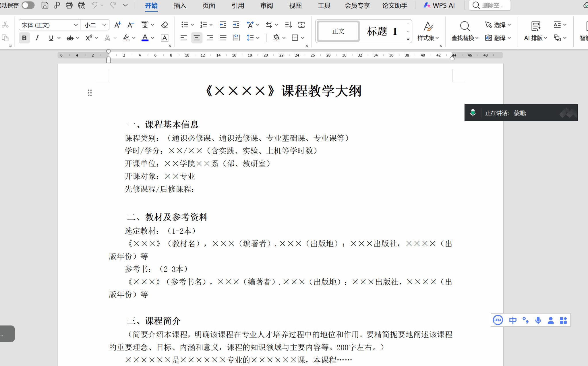
Task: Apply paragraph shading color
Action: coord(276,38)
